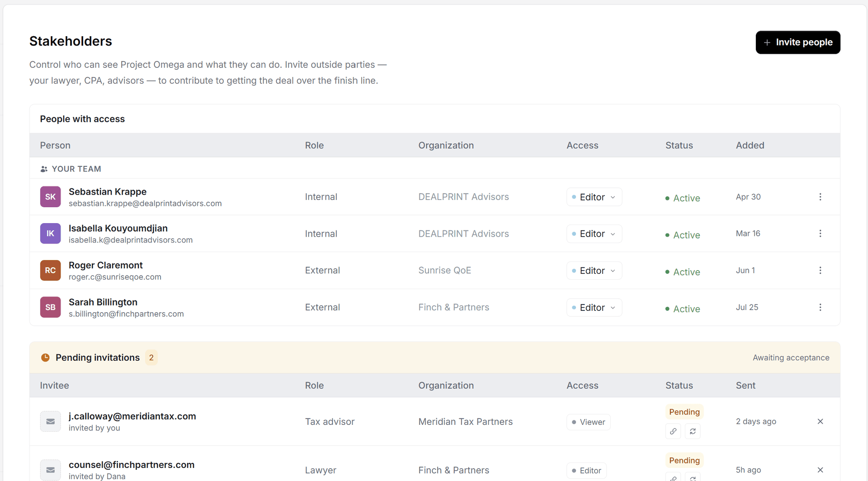Screen dimensions: 868x481
Task: Click the Sent column header
Action: pos(745,386)
